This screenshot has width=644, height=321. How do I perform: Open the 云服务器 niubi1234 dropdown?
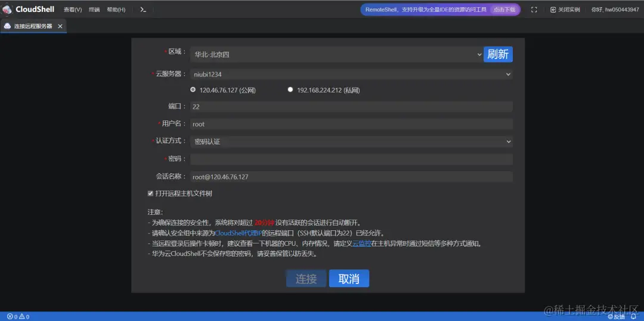click(x=351, y=75)
